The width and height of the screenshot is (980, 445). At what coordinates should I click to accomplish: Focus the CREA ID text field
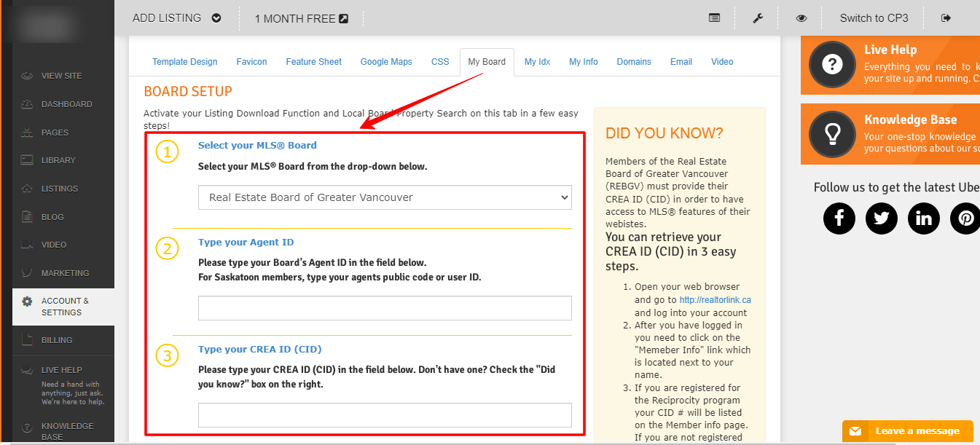[385, 415]
